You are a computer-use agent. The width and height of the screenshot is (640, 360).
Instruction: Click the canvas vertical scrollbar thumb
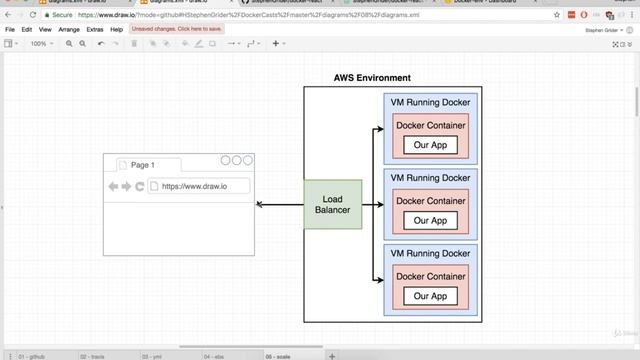point(637,102)
